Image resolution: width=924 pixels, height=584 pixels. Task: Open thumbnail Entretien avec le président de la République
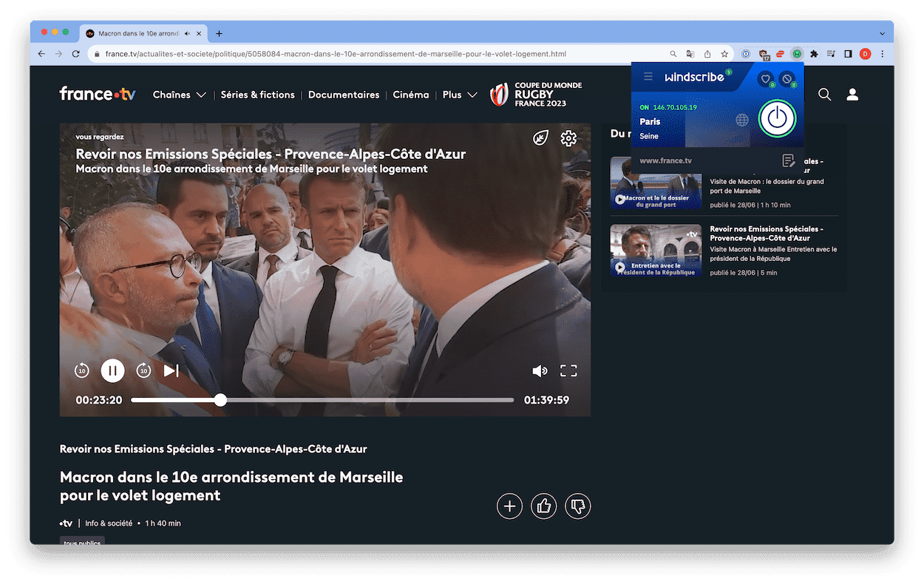(x=656, y=251)
